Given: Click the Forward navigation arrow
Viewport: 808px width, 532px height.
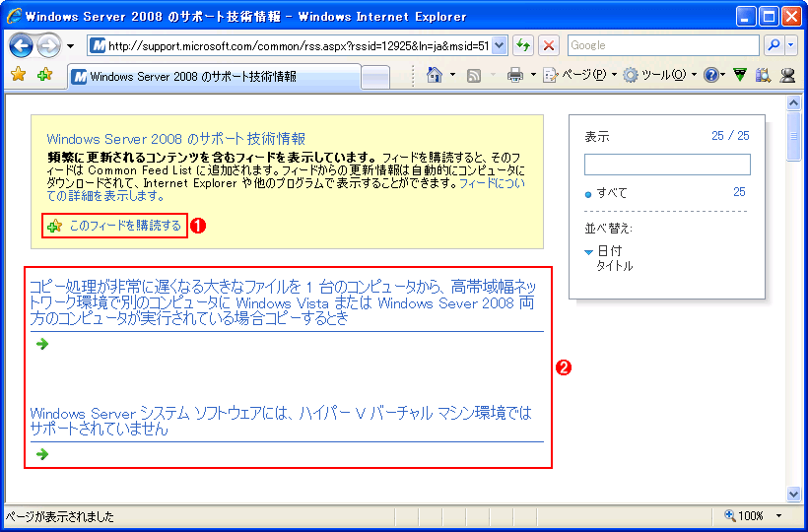Looking at the screenshot, I should pyautogui.click(x=49, y=46).
